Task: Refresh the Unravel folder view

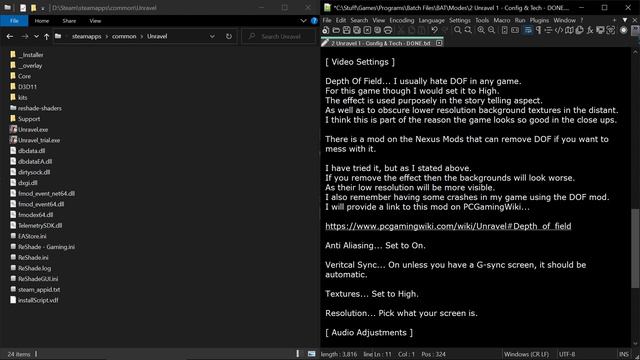Action: [x=229, y=36]
